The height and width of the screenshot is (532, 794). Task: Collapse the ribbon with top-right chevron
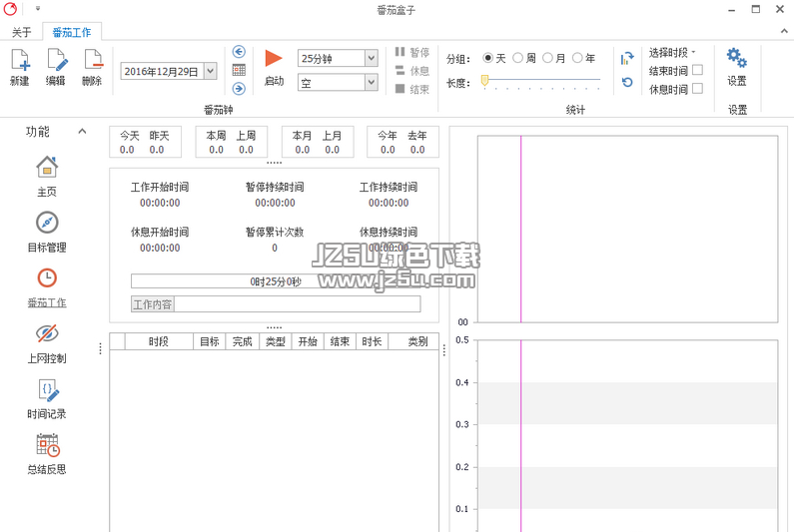point(784,31)
